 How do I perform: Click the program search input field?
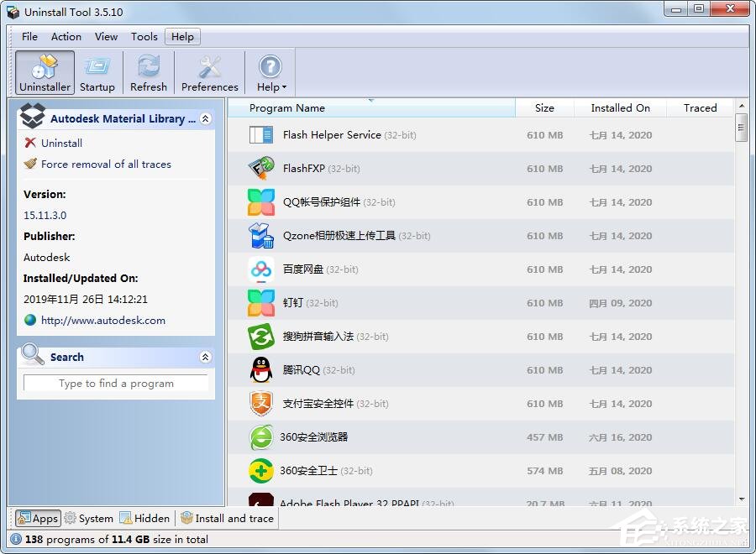pos(116,383)
